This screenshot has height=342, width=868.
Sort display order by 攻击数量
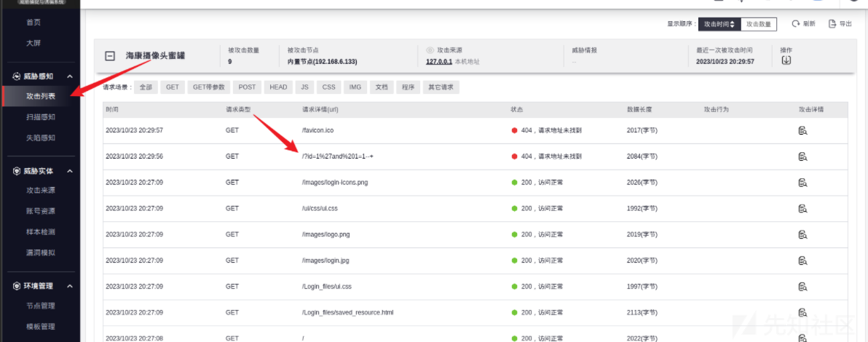(x=758, y=24)
